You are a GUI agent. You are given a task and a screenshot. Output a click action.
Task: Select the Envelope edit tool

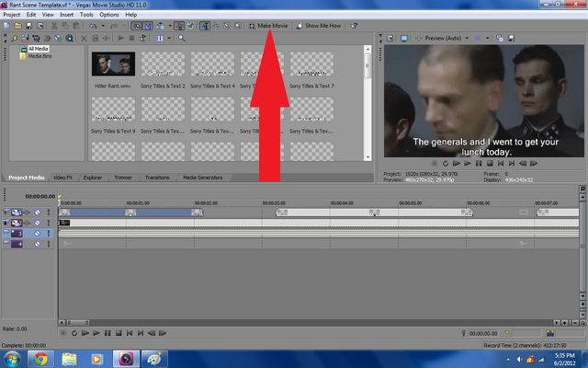coord(216,26)
